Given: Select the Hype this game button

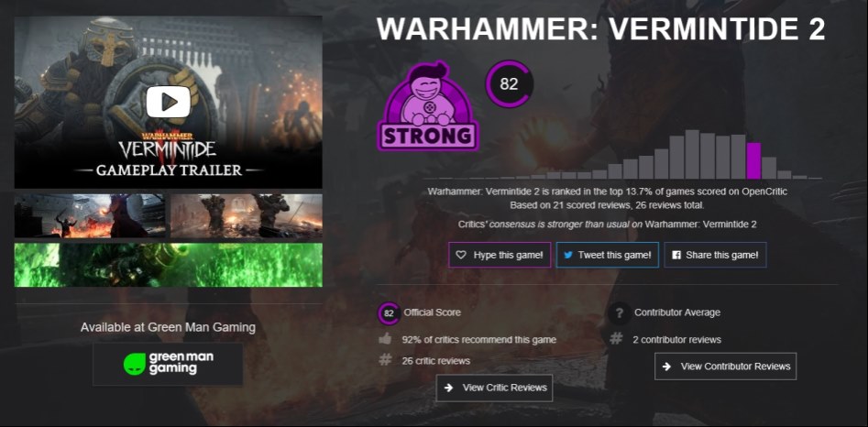Looking at the screenshot, I should coord(500,255).
